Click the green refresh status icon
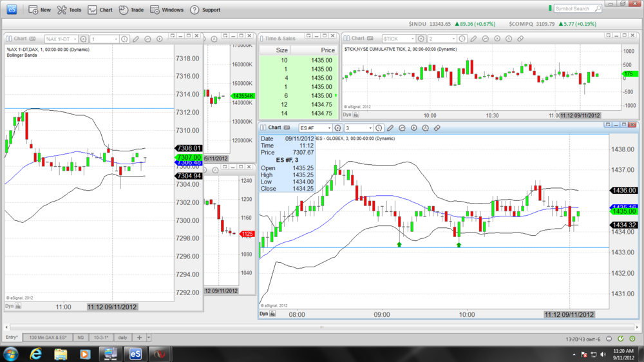This screenshot has width=644, height=362. [x=621, y=339]
